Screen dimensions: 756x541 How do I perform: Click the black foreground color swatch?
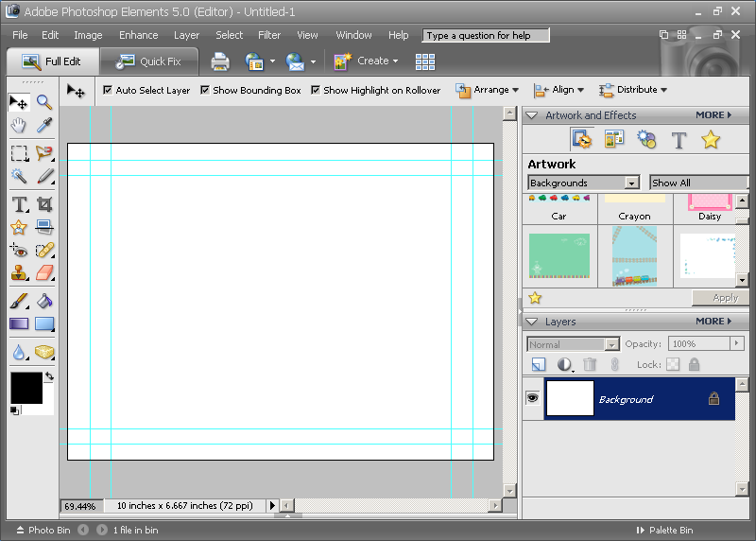click(26, 388)
